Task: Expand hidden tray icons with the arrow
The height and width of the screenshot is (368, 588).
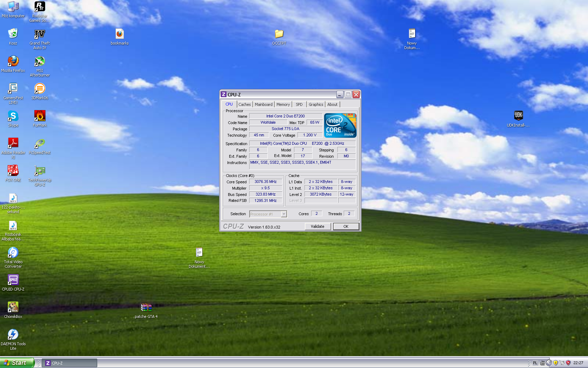Action: [x=549, y=363]
